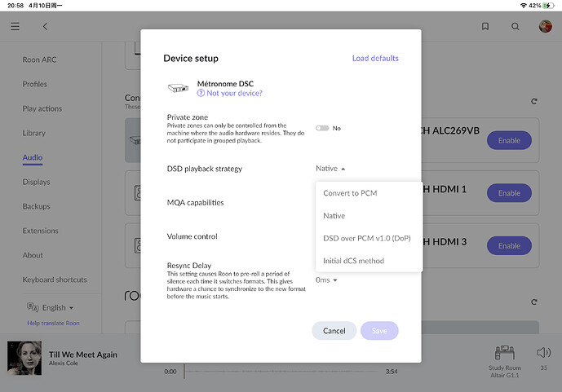Open the Library settings section
Image resolution: width=562 pixels, height=392 pixels.
[34, 133]
